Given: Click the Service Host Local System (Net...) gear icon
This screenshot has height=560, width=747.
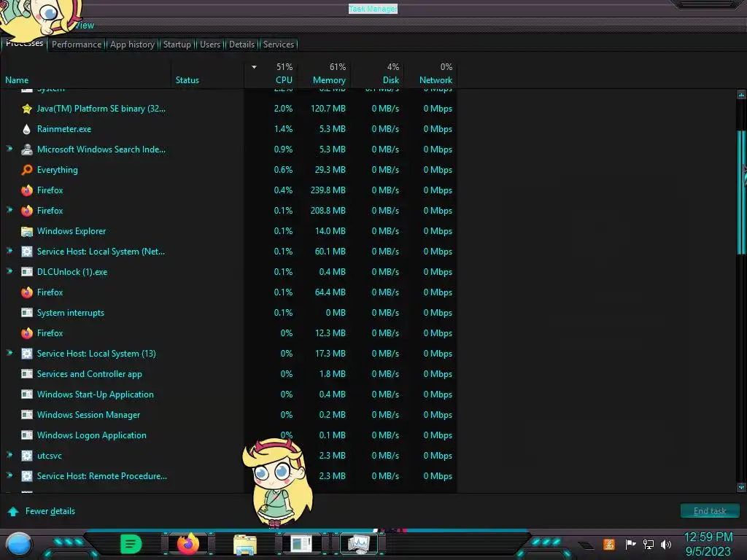Looking at the screenshot, I should coord(27,252).
